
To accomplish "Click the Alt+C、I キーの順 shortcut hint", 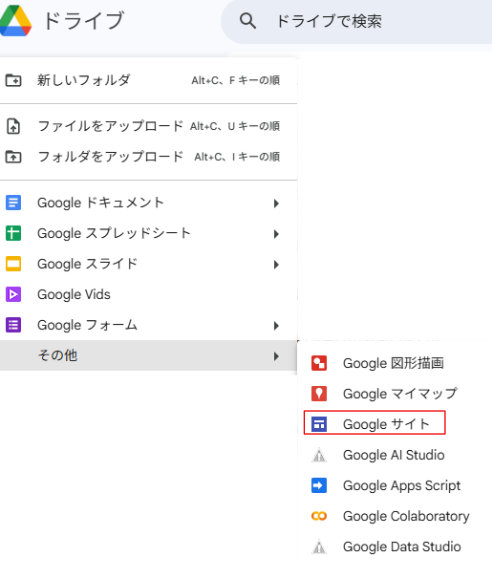I will pos(237,157).
